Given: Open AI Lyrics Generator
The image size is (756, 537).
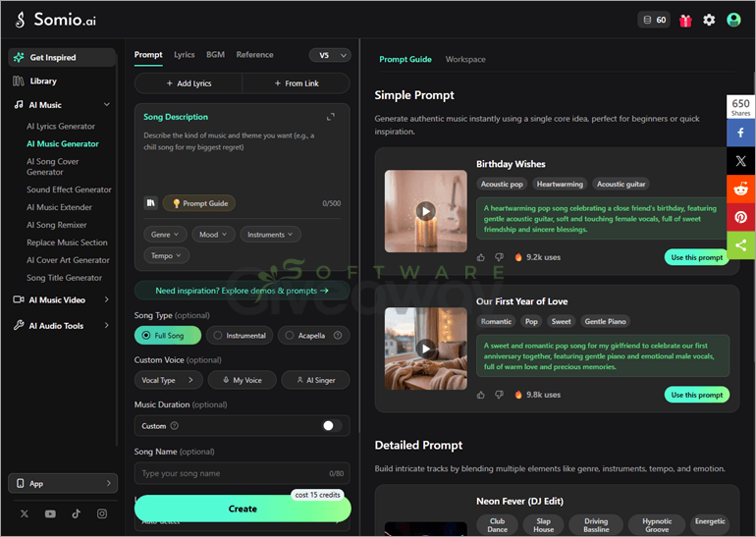Looking at the screenshot, I should (x=61, y=127).
